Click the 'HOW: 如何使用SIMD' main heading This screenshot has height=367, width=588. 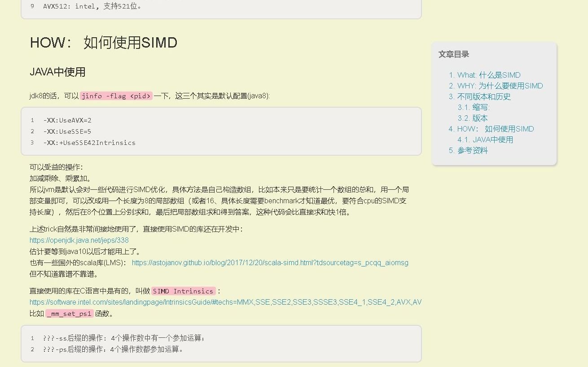(x=104, y=43)
